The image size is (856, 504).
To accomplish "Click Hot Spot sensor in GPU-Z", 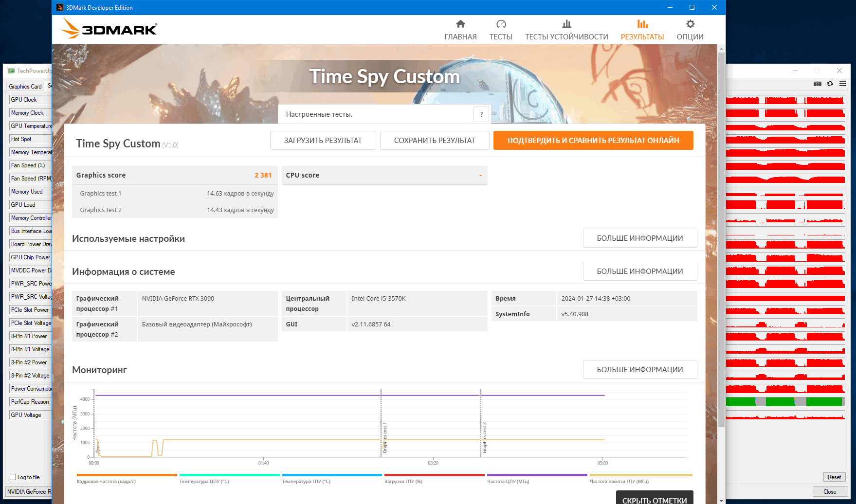I will (30, 139).
